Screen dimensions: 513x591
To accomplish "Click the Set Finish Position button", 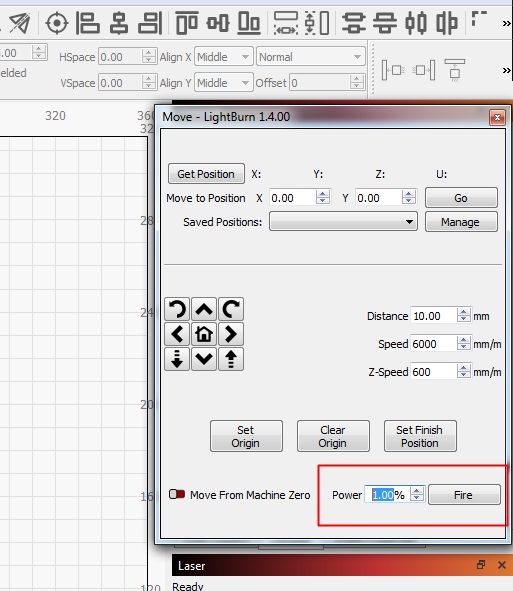I will pos(420,436).
